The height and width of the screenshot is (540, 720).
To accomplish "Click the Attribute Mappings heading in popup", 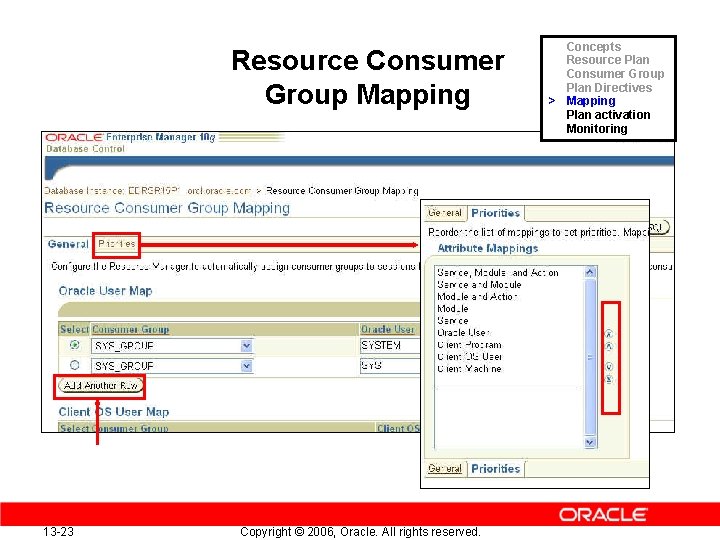I will 488,248.
